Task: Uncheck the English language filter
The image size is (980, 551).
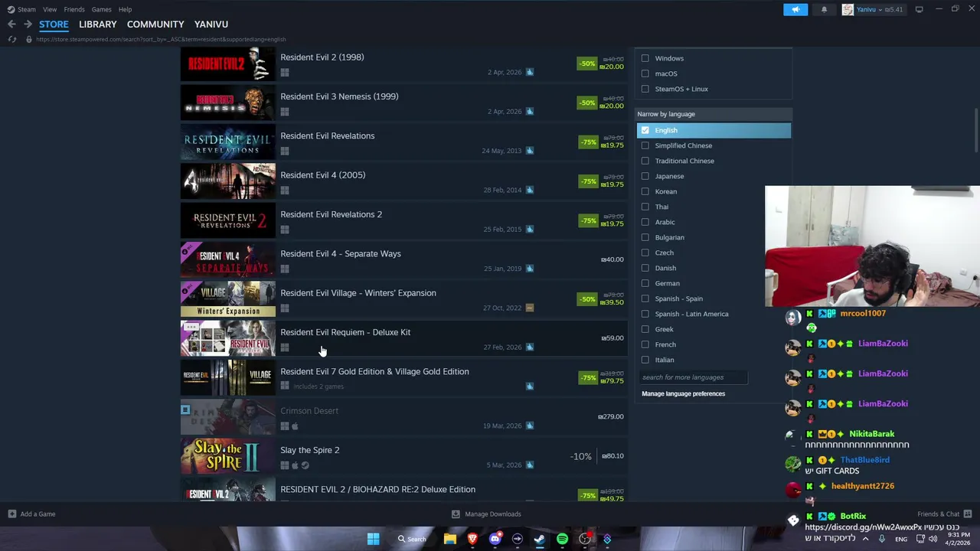Action: coord(645,130)
